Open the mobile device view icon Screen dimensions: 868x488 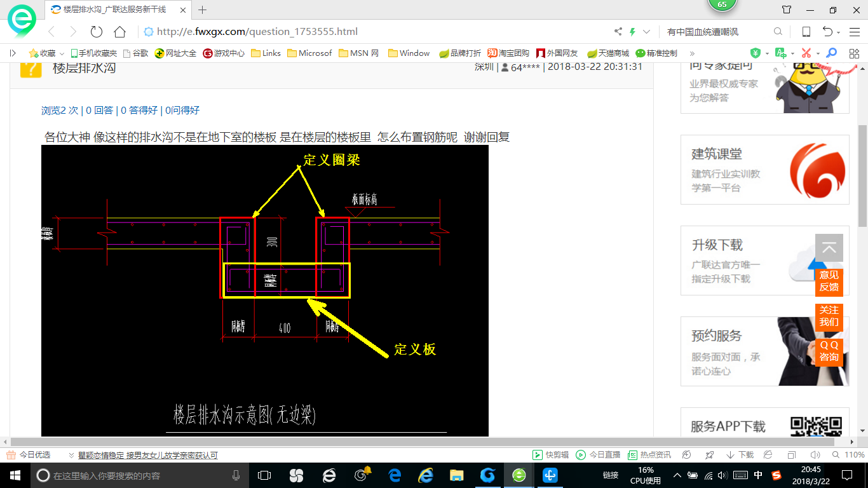point(806,32)
